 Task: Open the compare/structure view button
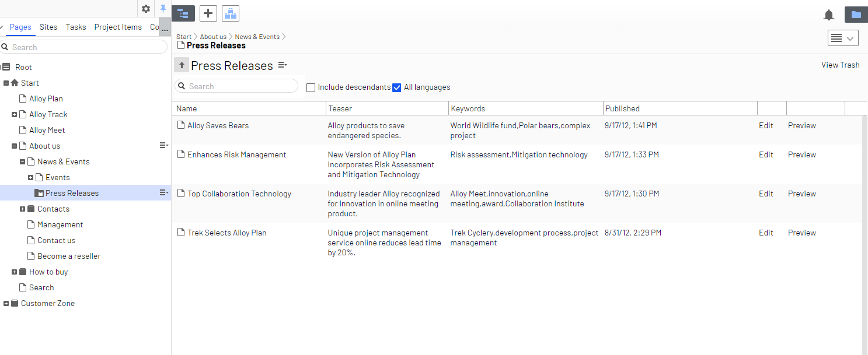click(x=231, y=13)
